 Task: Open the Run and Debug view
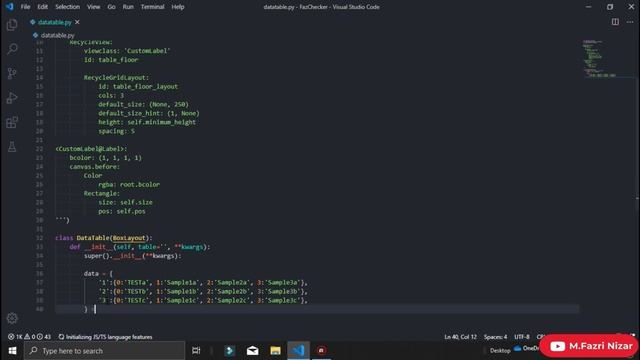click(x=12, y=98)
